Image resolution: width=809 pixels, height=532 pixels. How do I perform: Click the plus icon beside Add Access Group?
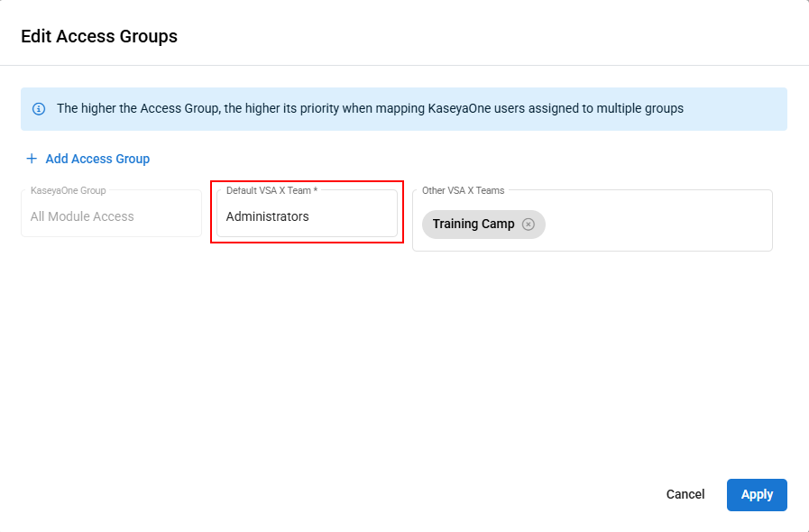[32, 159]
